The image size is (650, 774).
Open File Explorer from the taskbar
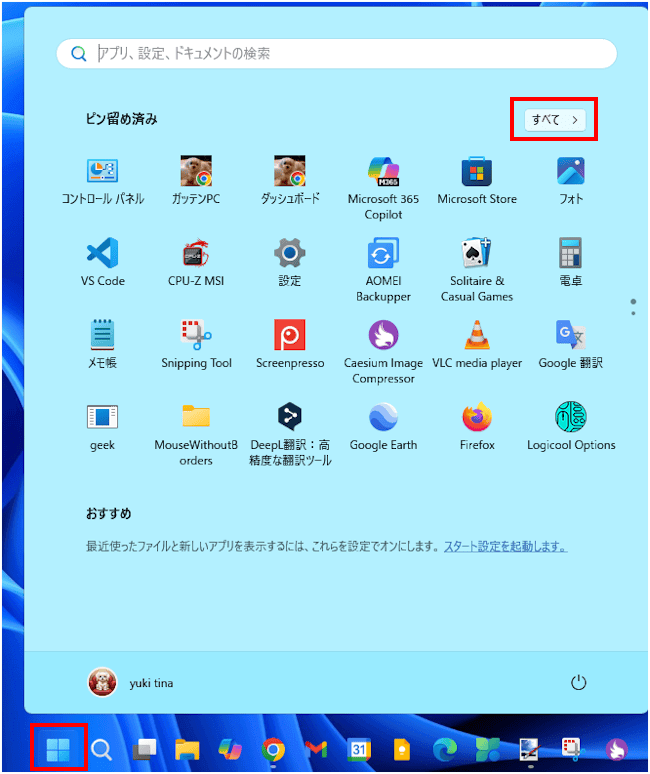pos(187,750)
